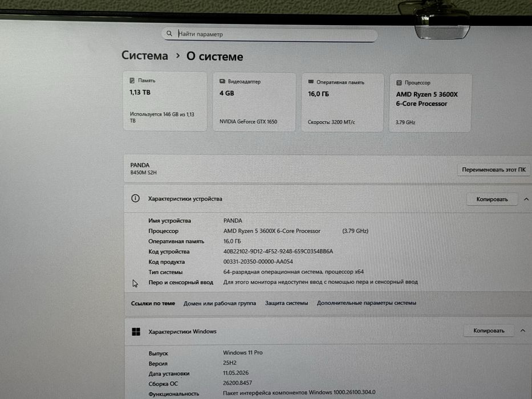Click the search magnifier icon
This screenshot has height=399, width=532.
coord(169,33)
